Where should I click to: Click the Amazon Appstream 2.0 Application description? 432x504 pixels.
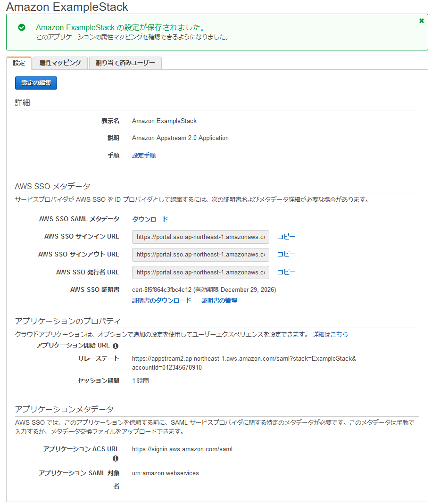point(180,138)
